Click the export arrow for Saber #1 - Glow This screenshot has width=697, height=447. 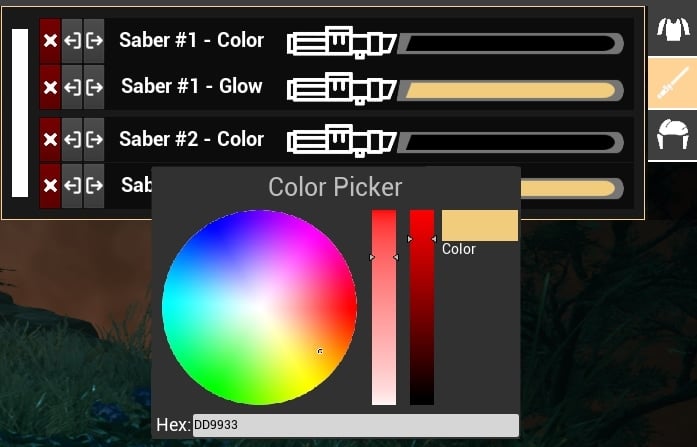click(94, 87)
